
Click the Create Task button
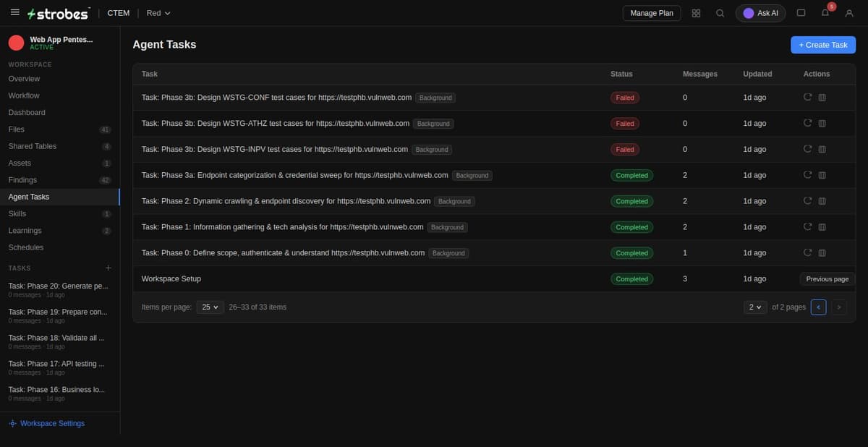(823, 45)
